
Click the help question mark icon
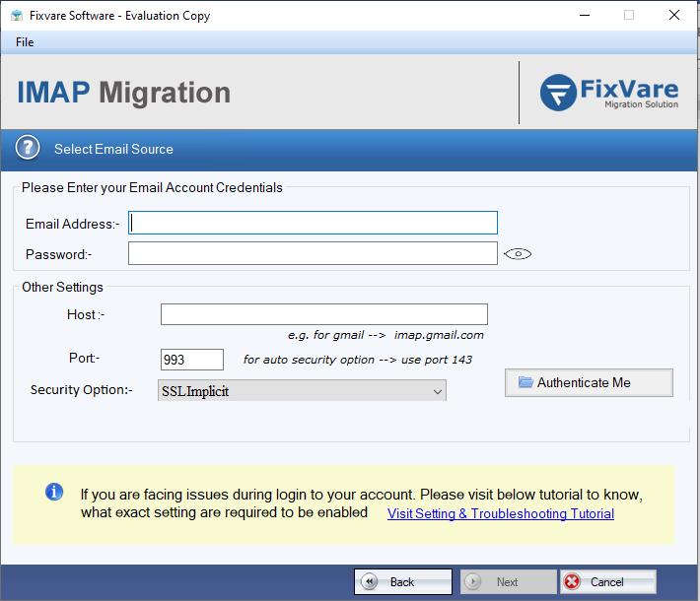click(x=28, y=148)
